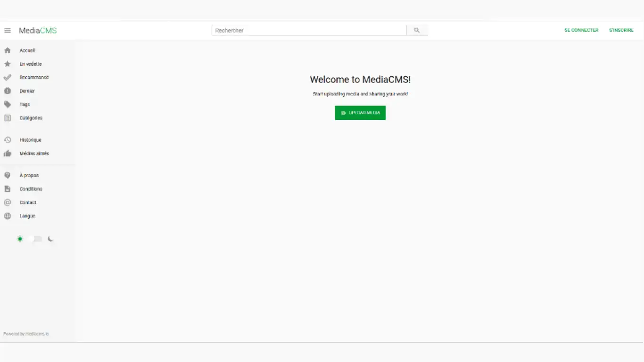Click the UPLOAD MEDIA button
Viewport: 644px width, 362px height.
coord(360,113)
